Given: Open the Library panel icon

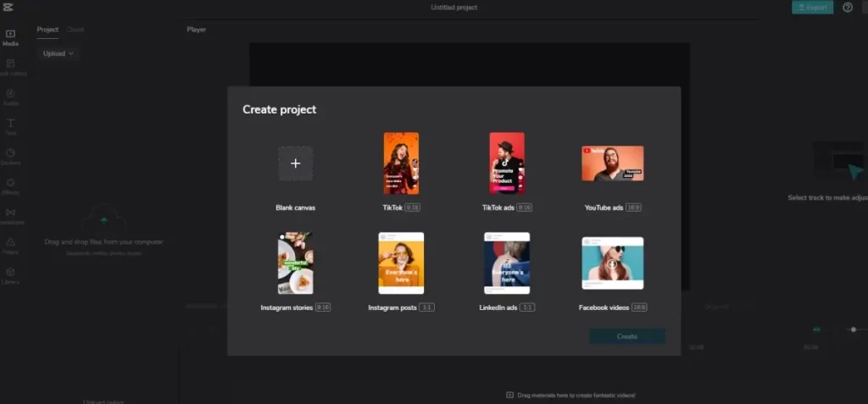Looking at the screenshot, I should tap(10, 275).
